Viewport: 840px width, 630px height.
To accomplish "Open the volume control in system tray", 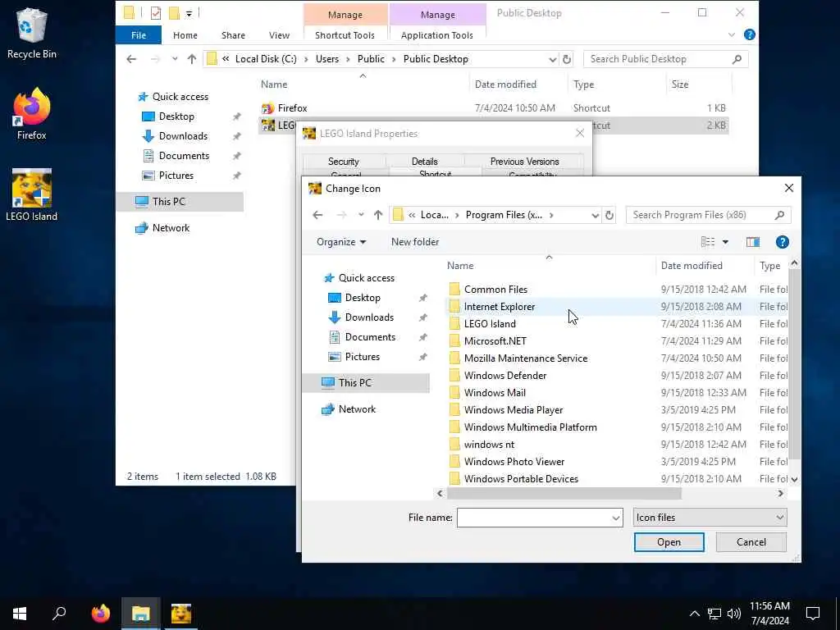I will coord(734,614).
